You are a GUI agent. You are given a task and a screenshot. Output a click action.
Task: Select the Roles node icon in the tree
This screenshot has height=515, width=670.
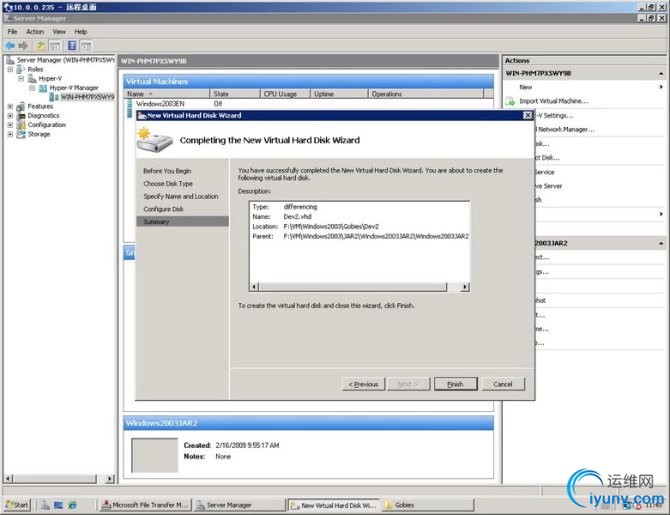tap(21, 69)
